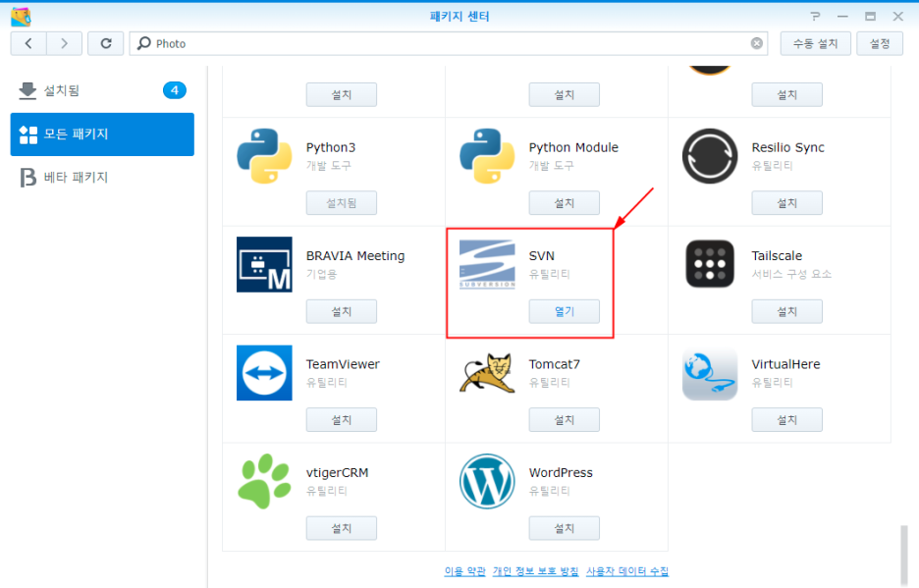Click the 패키지 센터 window title
919x588 pixels.
coord(459,17)
